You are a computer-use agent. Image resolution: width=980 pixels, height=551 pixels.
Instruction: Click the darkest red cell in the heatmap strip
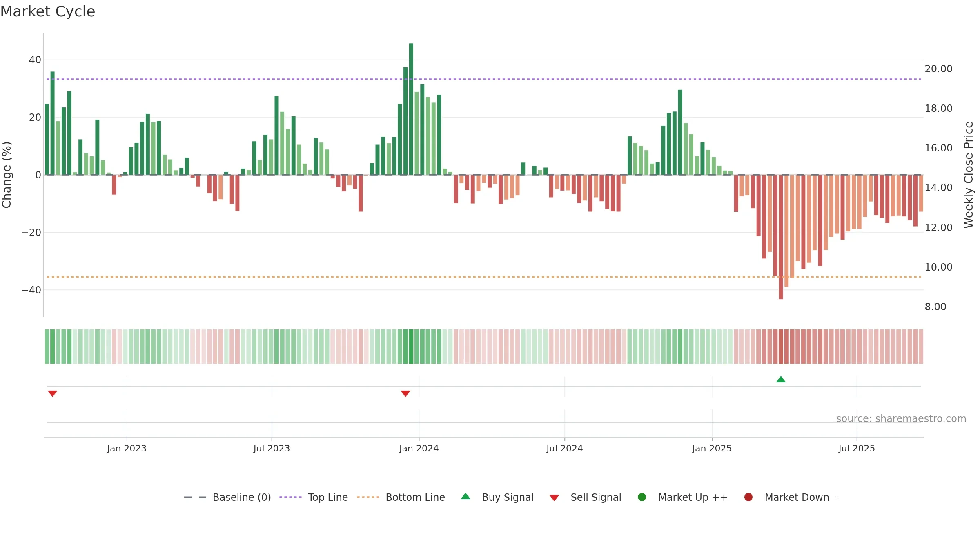click(781, 347)
